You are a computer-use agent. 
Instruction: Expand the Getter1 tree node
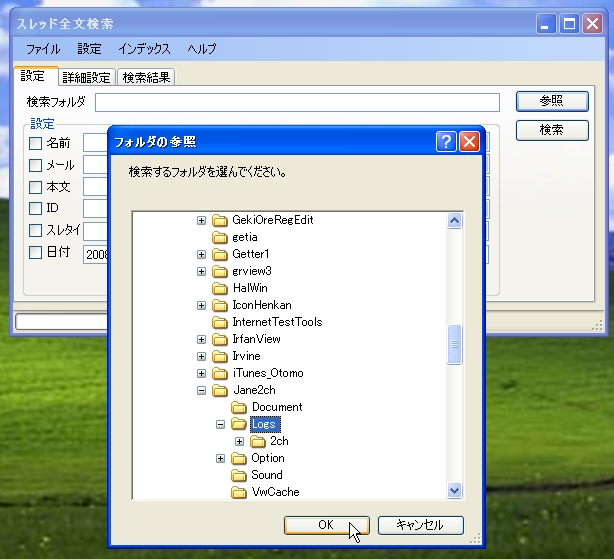[201, 254]
